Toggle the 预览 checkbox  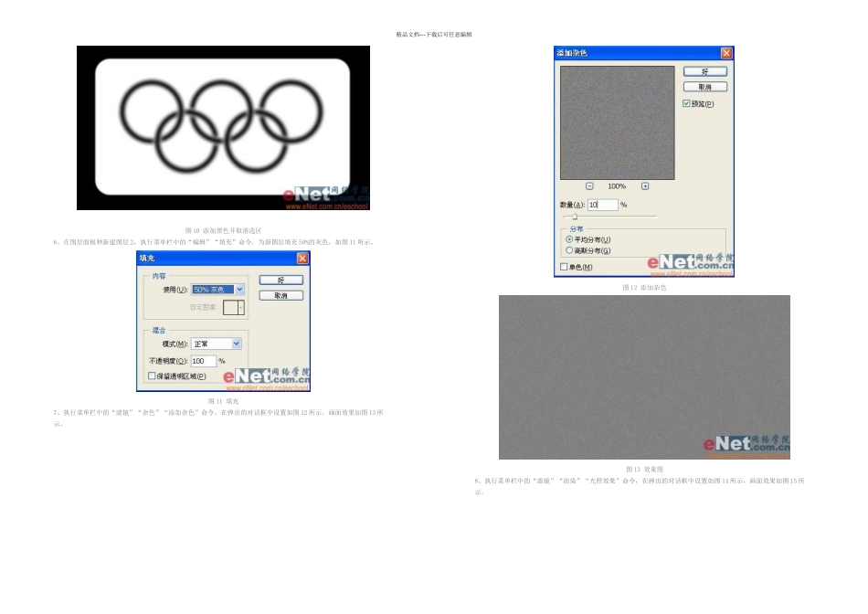point(686,103)
